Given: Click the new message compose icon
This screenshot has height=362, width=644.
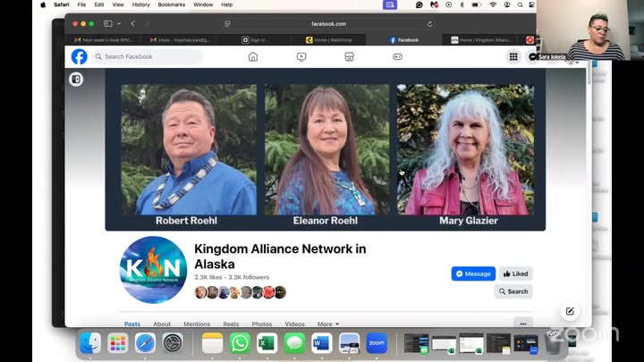Looking at the screenshot, I should (570, 311).
